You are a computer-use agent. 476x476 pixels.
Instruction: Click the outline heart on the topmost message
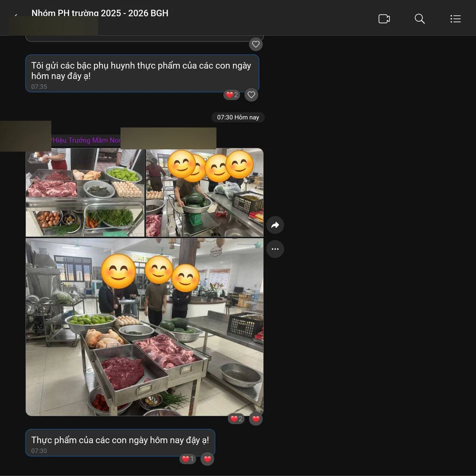[256, 44]
